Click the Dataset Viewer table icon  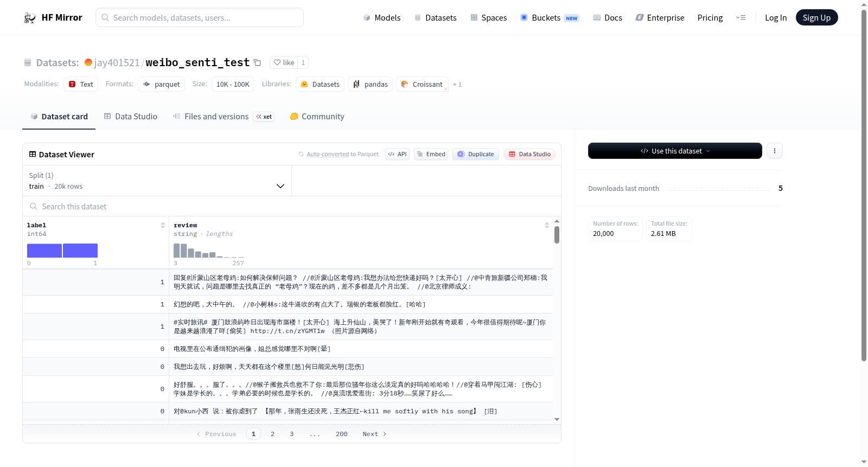(x=33, y=155)
